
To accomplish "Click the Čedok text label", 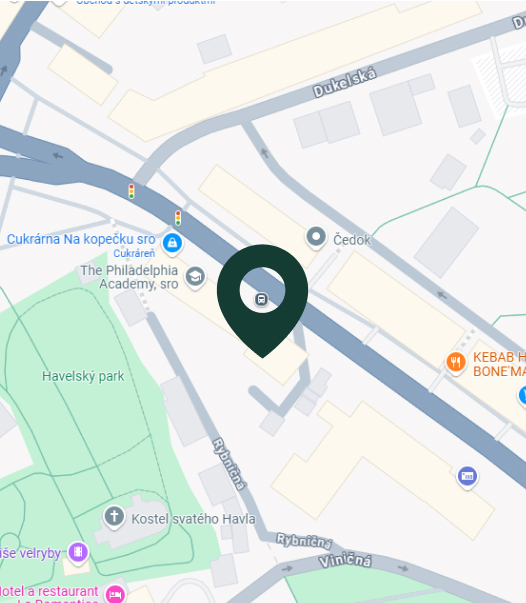I will click(352, 240).
